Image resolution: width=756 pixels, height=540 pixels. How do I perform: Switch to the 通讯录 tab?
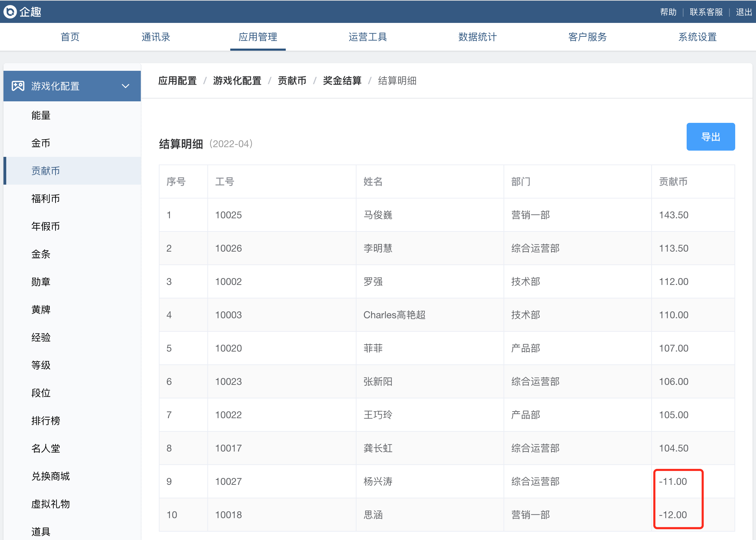(156, 37)
